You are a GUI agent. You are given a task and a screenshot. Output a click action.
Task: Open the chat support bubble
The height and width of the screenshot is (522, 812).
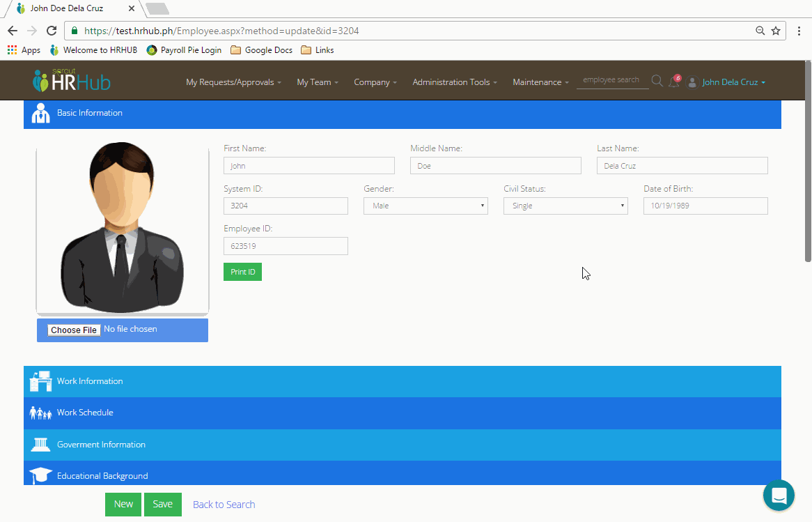tap(779, 495)
